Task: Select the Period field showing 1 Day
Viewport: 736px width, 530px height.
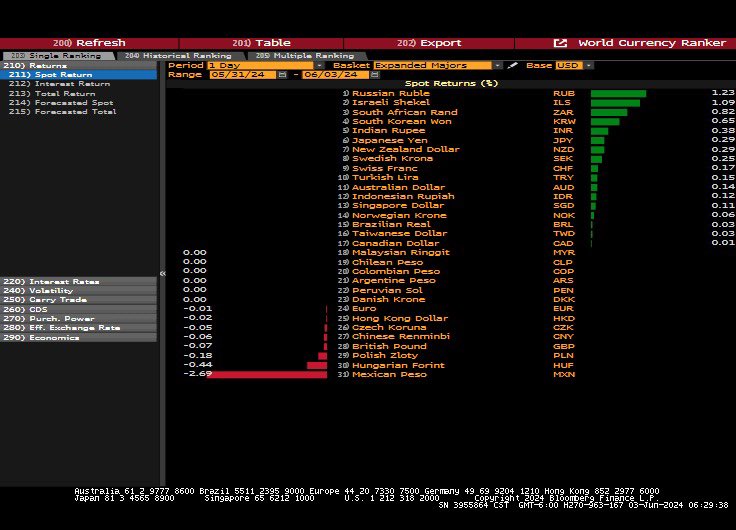Action: pos(261,65)
